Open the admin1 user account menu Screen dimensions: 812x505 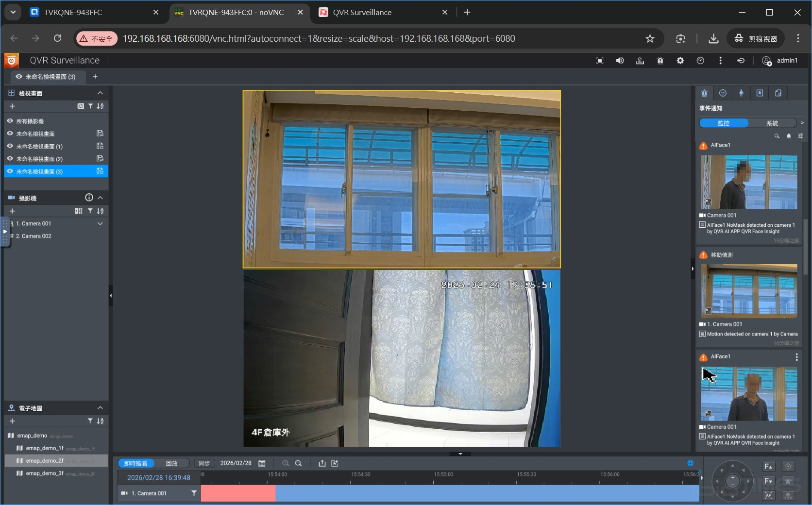[x=780, y=61]
